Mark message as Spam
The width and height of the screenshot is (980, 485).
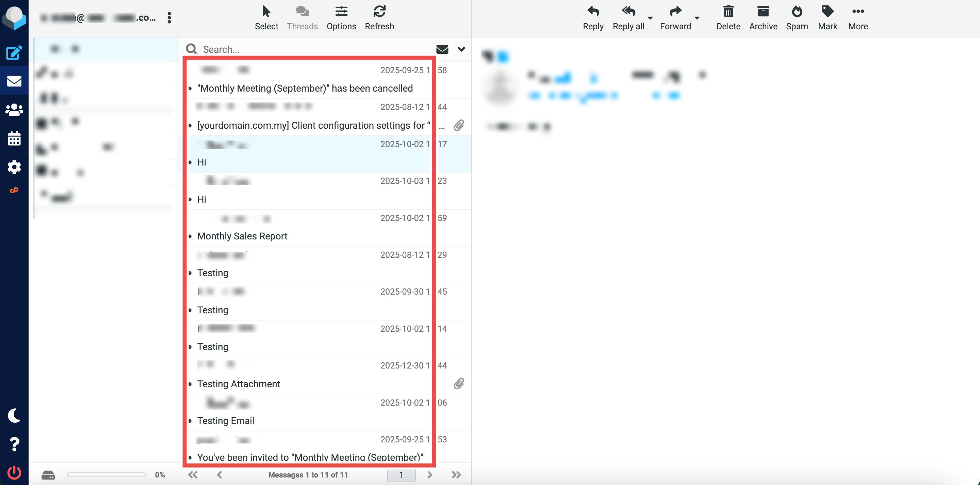[797, 17]
